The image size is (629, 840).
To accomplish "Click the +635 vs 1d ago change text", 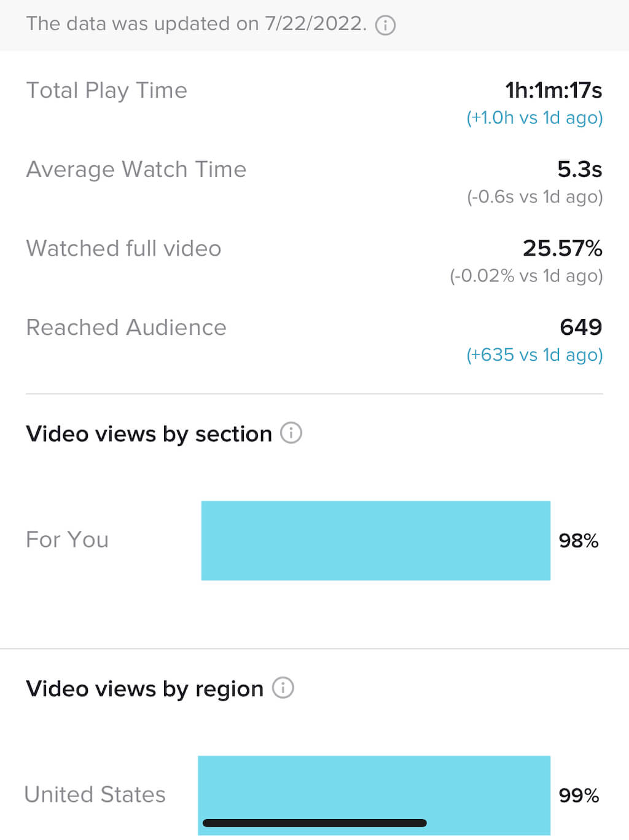I will point(534,355).
